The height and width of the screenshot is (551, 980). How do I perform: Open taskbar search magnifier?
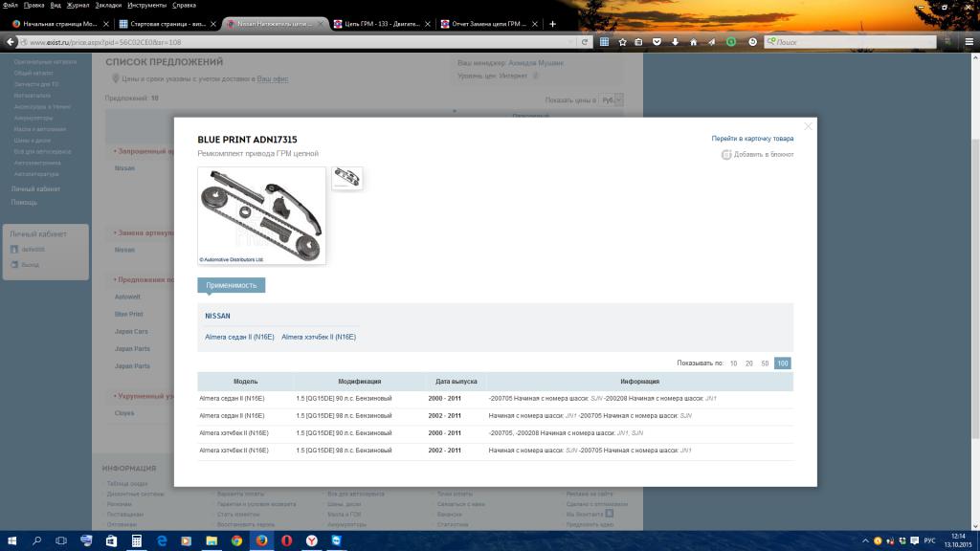37,540
